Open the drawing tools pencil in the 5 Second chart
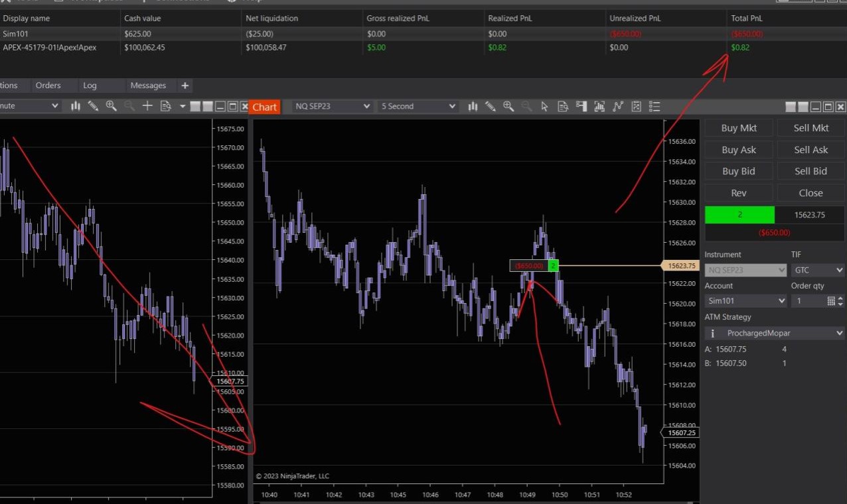This screenshot has width=847, height=504. click(x=491, y=106)
